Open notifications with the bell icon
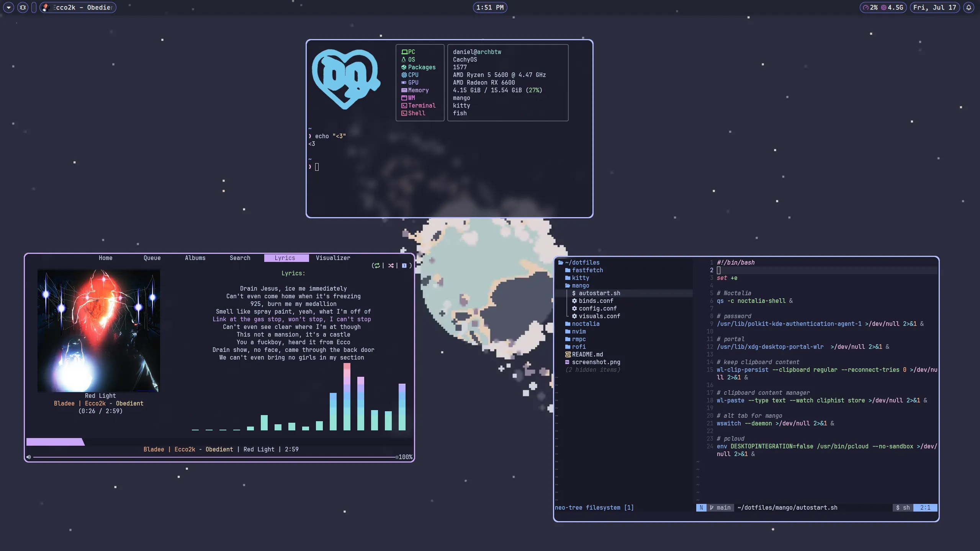Screen dimensions: 980x551 coord(969,7)
